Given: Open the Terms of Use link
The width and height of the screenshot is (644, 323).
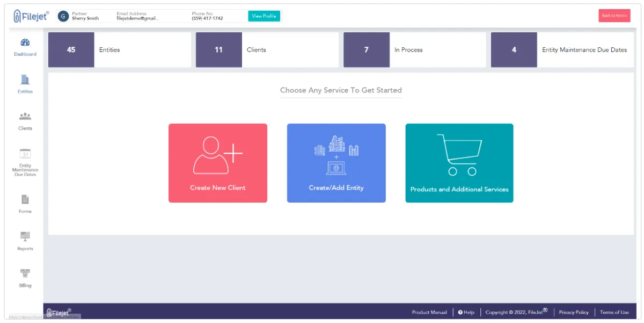Looking at the screenshot, I should tap(614, 312).
